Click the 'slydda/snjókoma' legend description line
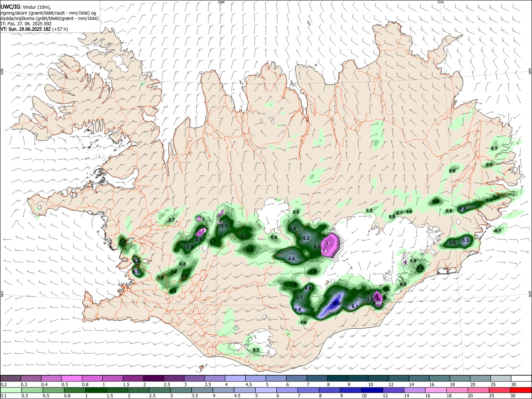 coord(49,18)
